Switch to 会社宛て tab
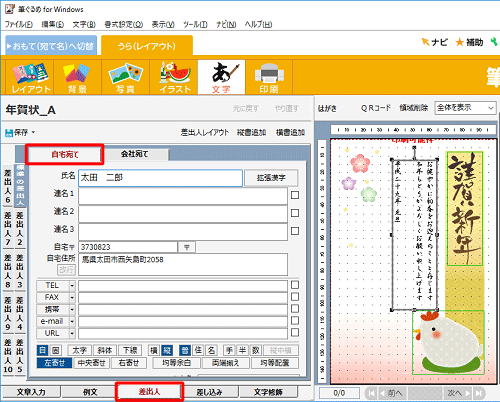This screenshot has width=500, height=402. [x=135, y=154]
